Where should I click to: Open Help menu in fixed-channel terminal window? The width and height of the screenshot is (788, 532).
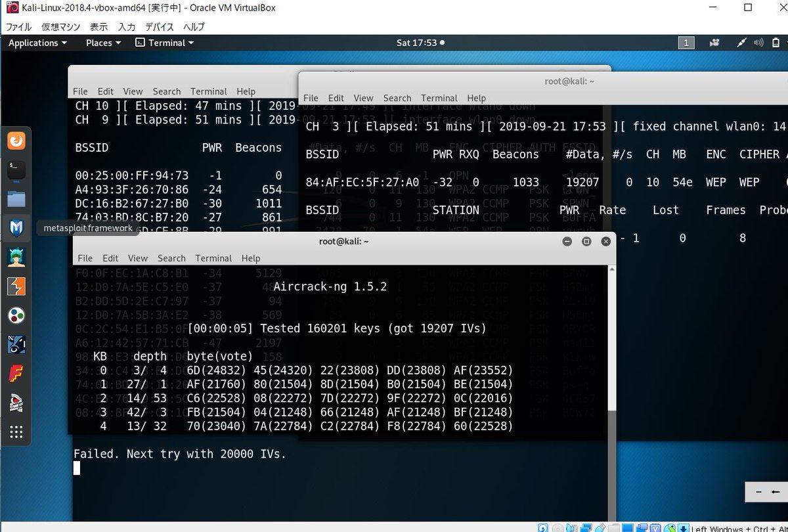click(477, 98)
